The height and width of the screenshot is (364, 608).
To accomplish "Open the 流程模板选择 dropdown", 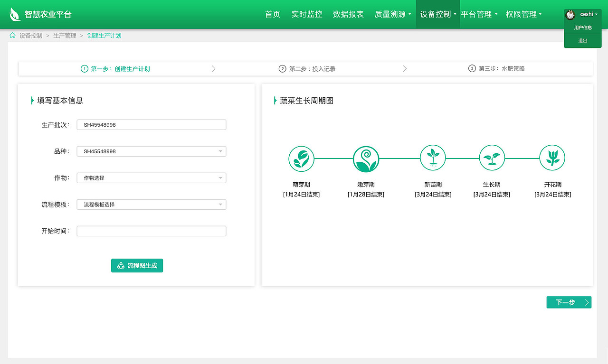I will tap(152, 205).
